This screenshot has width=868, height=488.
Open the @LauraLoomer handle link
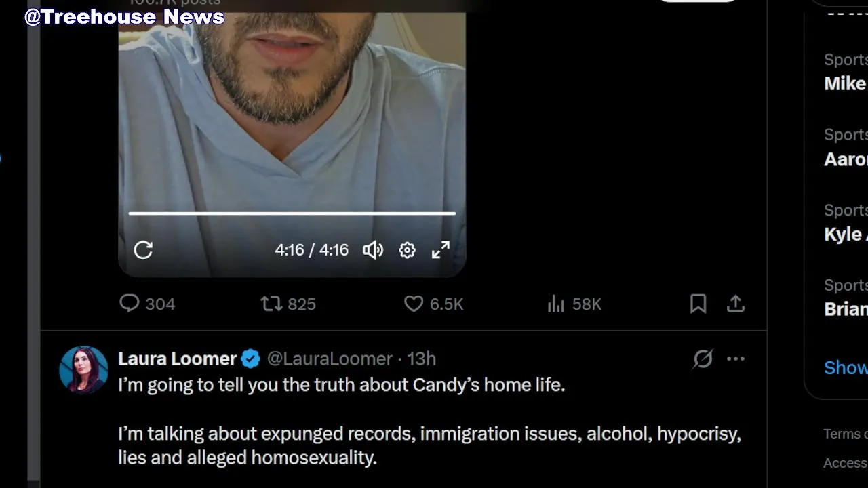click(x=330, y=359)
